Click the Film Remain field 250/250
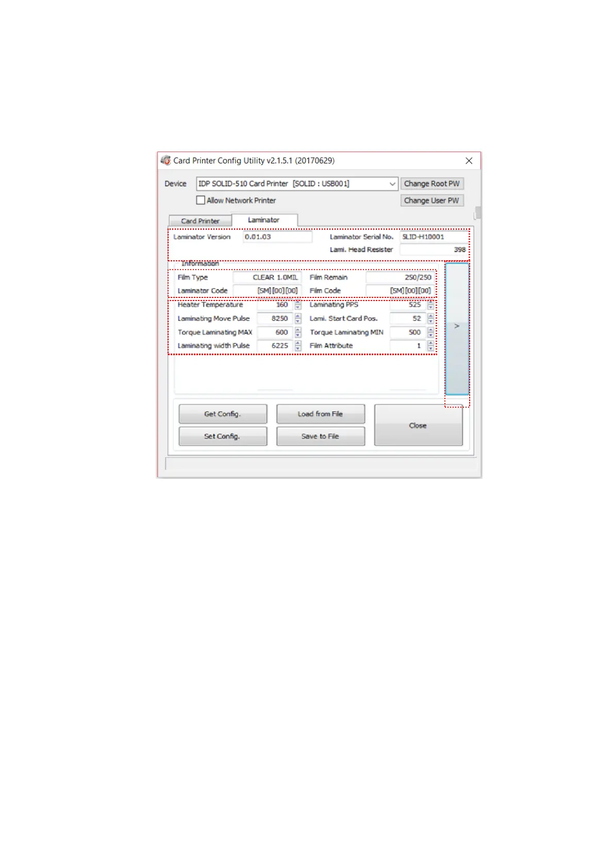Screen dimensions: 614x868 click(400, 277)
